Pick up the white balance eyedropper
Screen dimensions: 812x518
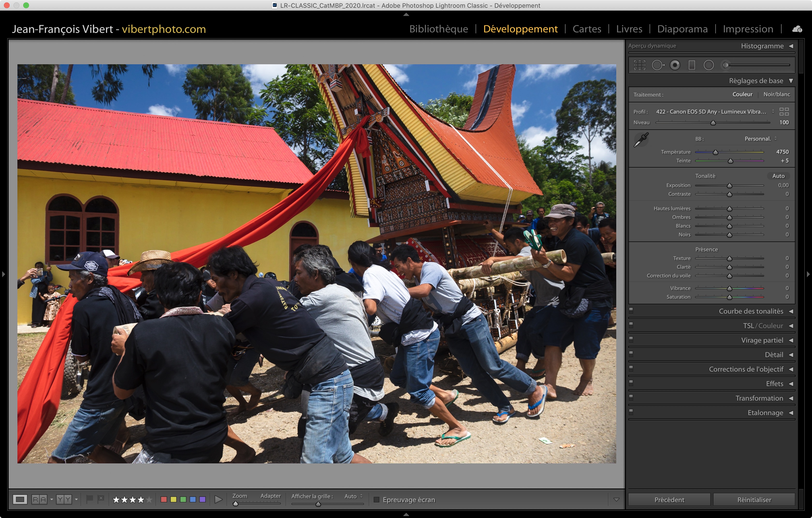click(641, 140)
